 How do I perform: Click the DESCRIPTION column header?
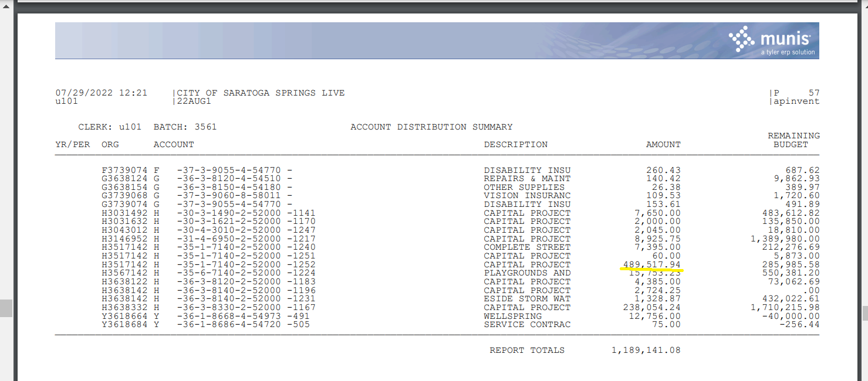(515, 144)
